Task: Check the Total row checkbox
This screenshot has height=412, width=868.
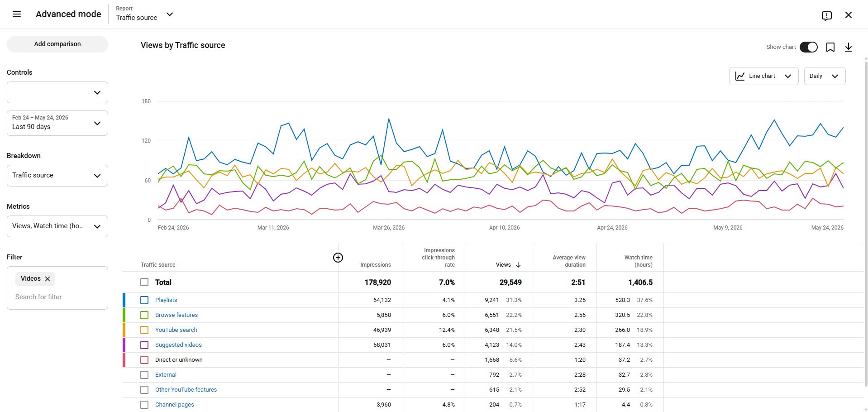Action: coord(144,282)
